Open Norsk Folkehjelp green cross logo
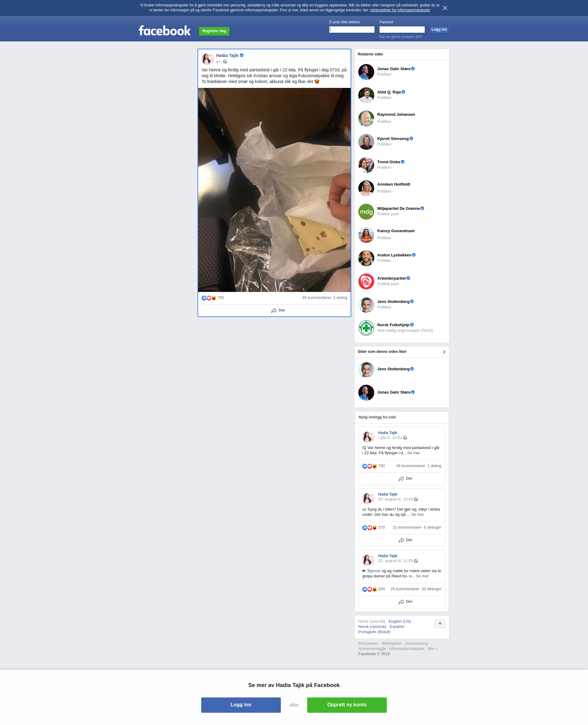The width and height of the screenshot is (588, 725). click(x=366, y=328)
